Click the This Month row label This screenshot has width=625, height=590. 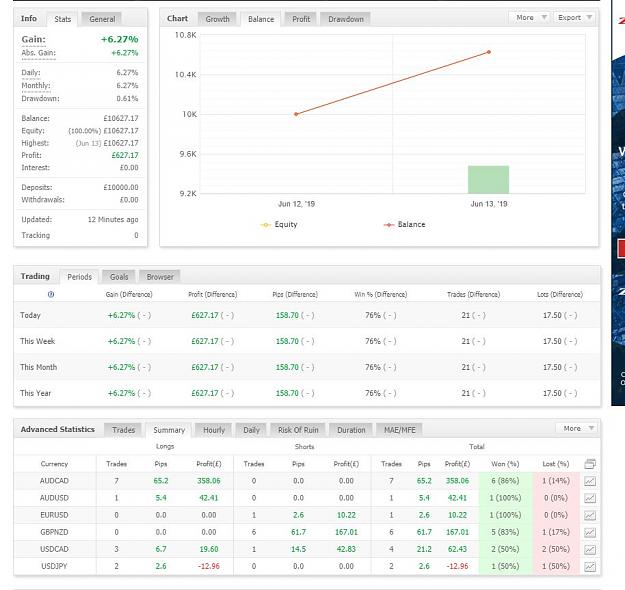(x=38, y=367)
